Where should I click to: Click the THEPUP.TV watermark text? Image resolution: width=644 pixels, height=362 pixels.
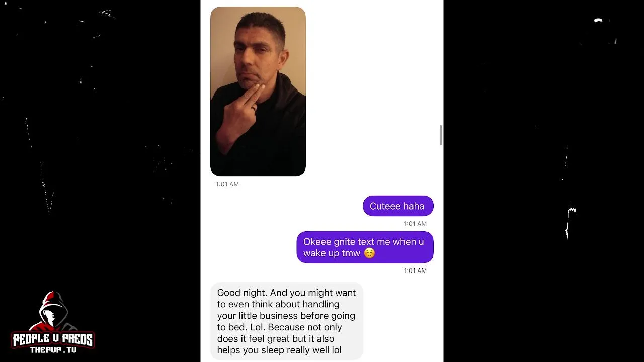[x=53, y=350]
